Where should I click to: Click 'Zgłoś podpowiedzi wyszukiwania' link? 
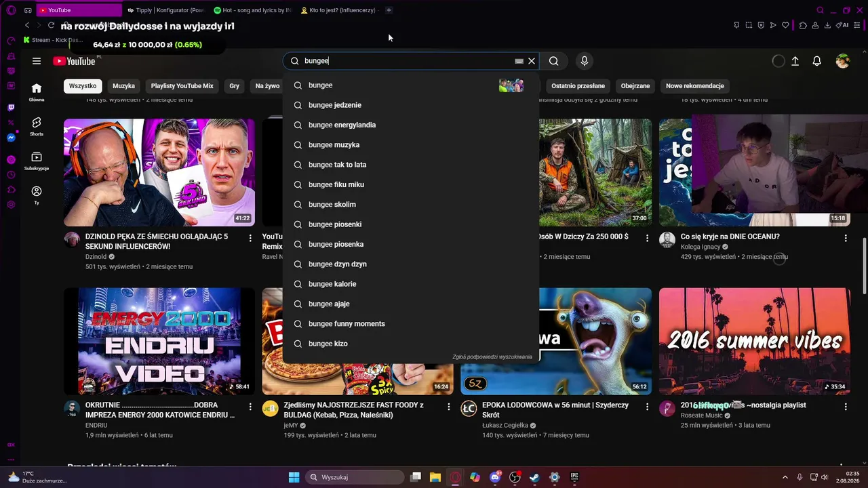492,357
